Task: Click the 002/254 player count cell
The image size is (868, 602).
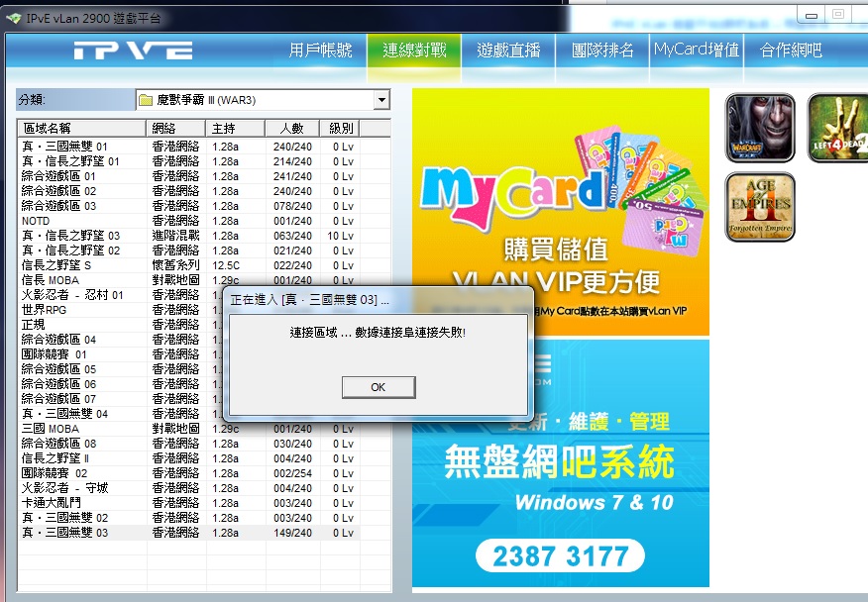Action: (292, 473)
